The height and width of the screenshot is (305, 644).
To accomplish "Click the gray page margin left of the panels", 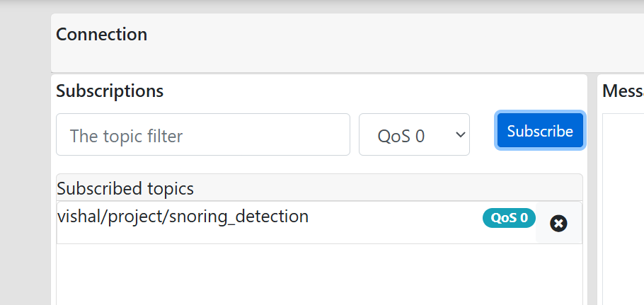I will (x=25, y=177).
